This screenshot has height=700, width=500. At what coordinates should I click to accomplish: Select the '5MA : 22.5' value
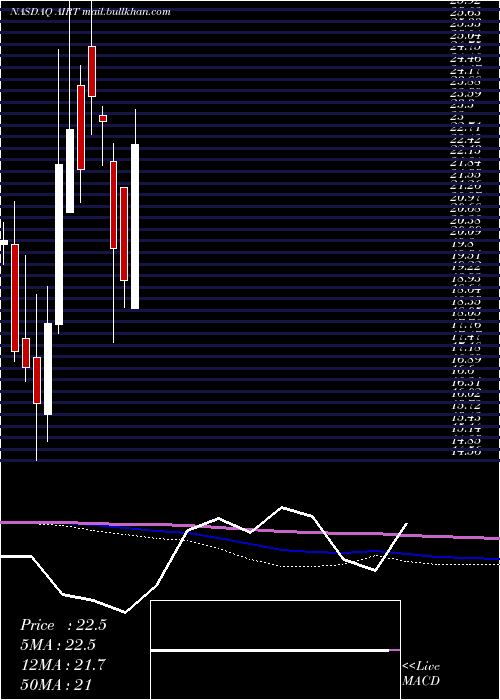[x=58, y=645]
